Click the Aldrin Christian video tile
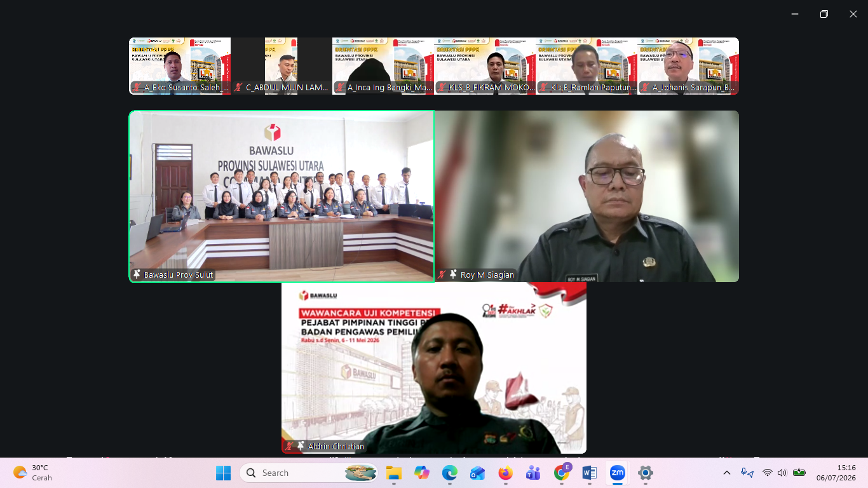This screenshot has width=868, height=488. coord(434,368)
